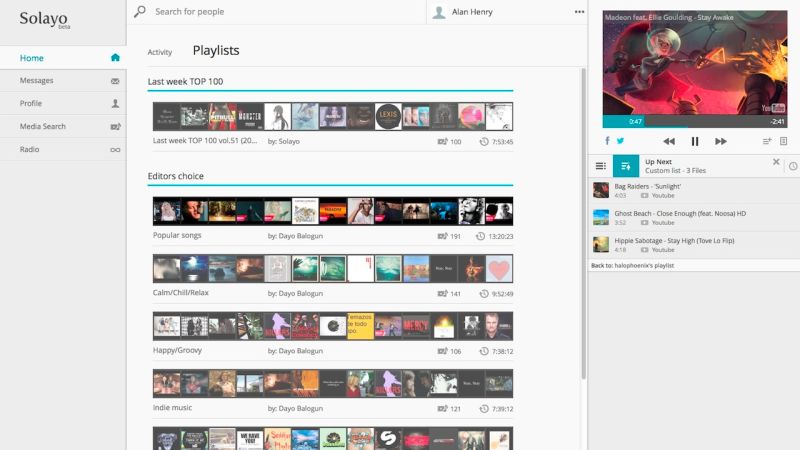Skip to previous track
The image size is (800, 450).
tap(669, 141)
